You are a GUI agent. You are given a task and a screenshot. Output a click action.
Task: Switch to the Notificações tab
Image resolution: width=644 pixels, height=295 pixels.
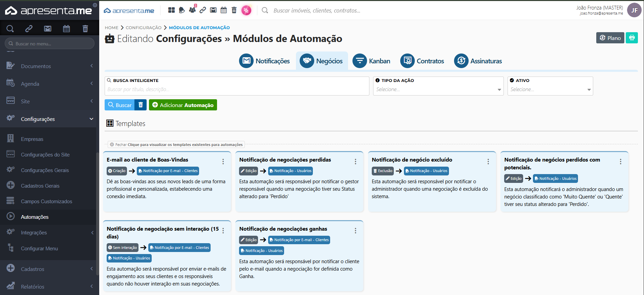[264, 61]
